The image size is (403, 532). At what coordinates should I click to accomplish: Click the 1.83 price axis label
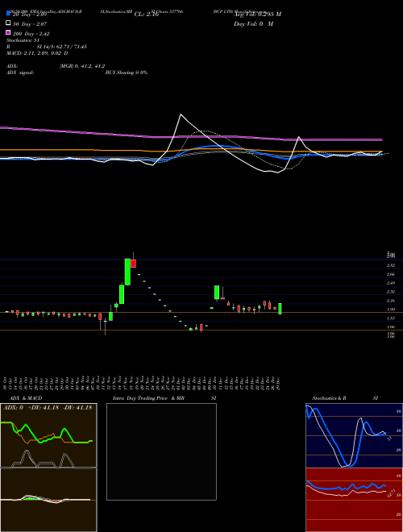pyautogui.click(x=390, y=318)
